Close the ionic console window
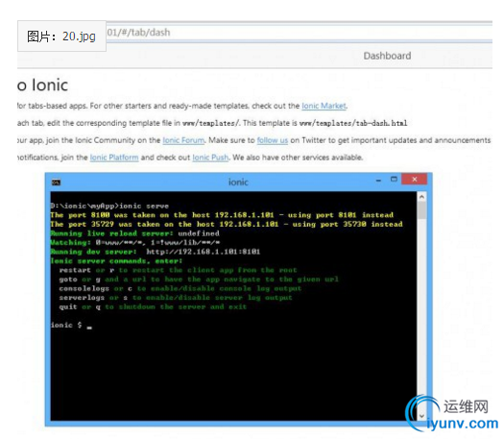Image resolution: width=504 pixels, height=439 pixels. (415, 179)
